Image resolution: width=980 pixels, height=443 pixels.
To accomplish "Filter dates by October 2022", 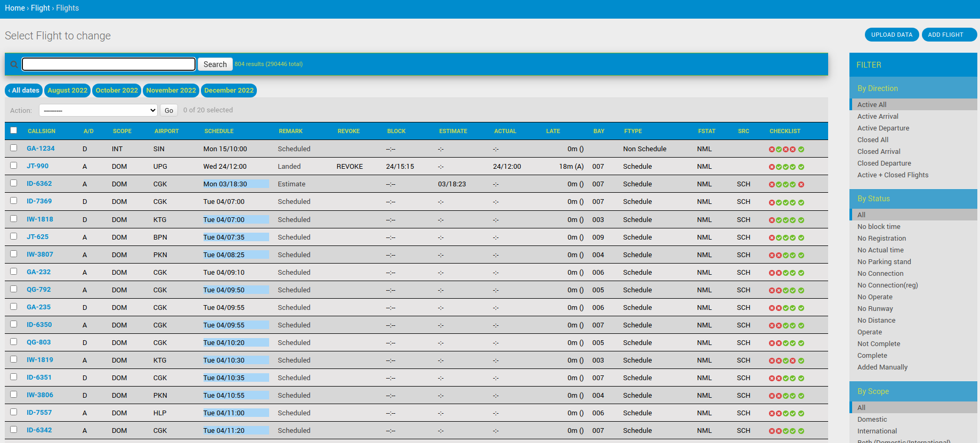I will tap(117, 91).
